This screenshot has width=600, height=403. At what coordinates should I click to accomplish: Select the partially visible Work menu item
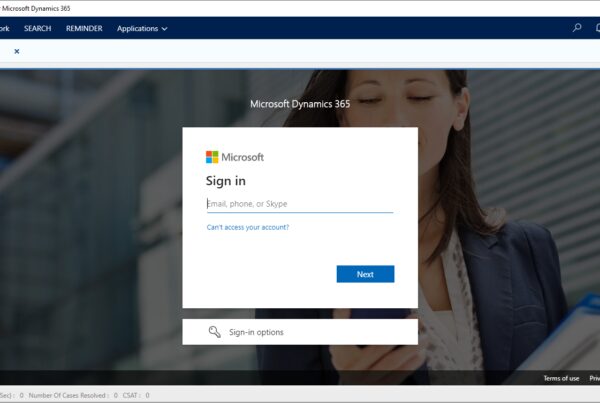pos(4,28)
